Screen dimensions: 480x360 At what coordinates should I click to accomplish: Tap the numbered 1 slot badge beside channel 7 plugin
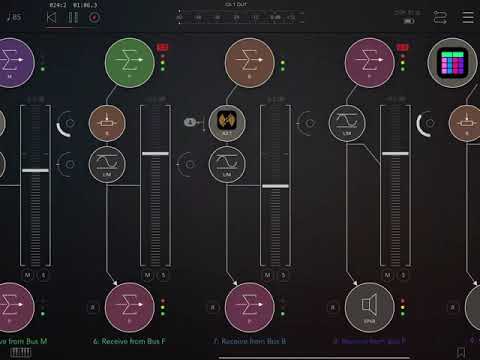click(190, 122)
